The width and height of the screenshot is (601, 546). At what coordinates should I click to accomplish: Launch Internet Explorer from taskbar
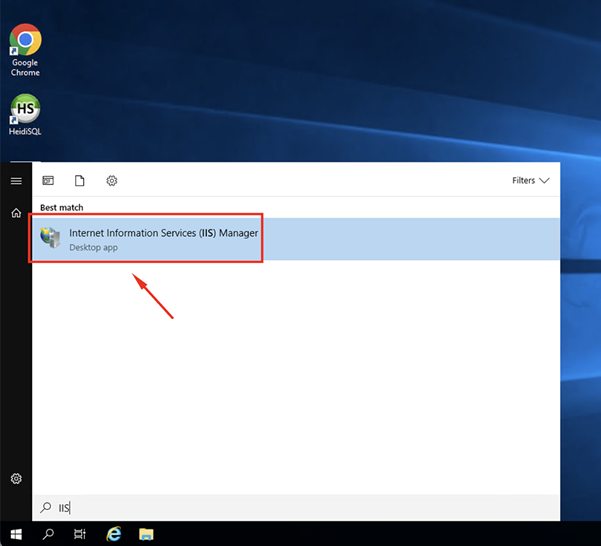(x=114, y=534)
